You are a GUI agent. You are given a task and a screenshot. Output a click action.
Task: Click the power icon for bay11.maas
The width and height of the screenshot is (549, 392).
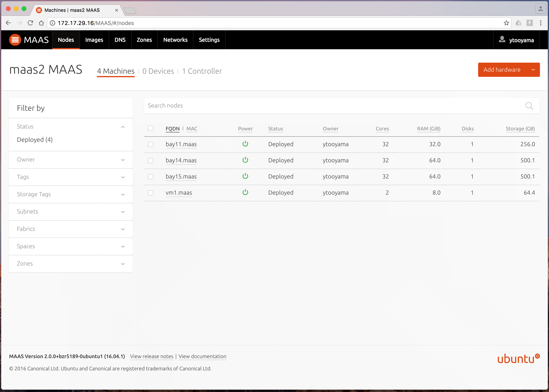pyautogui.click(x=245, y=144)
